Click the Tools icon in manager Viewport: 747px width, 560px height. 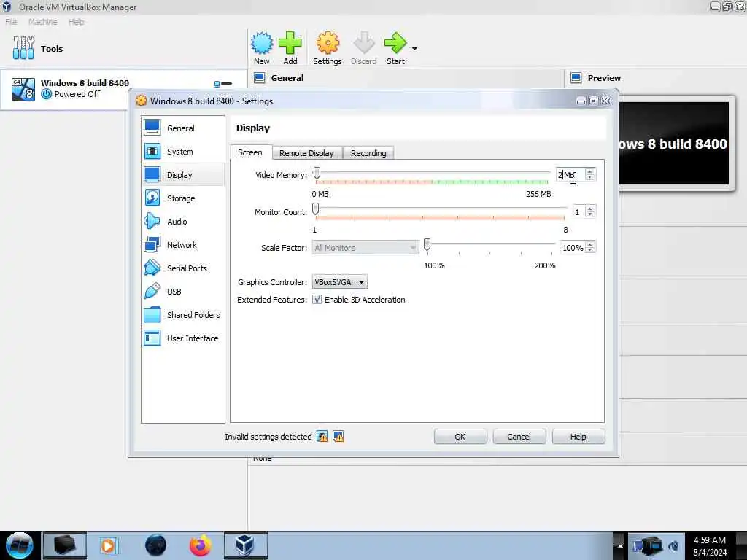(x=23, y=48)
